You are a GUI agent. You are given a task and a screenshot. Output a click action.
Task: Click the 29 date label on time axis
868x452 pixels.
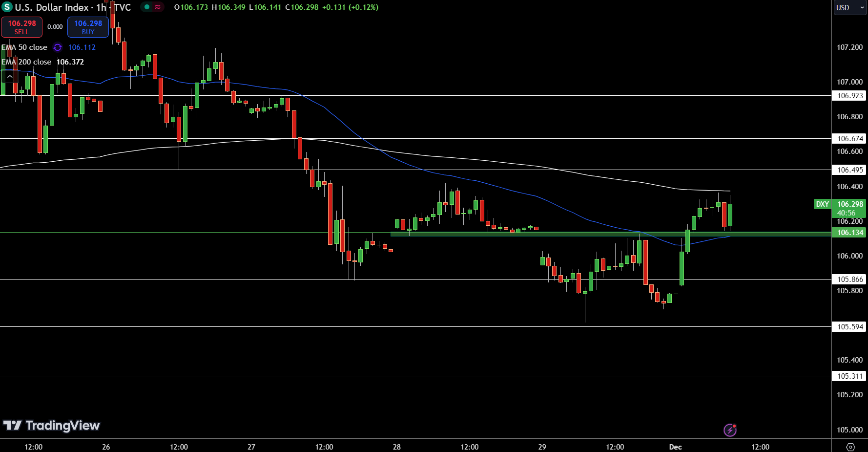point(542,447)
